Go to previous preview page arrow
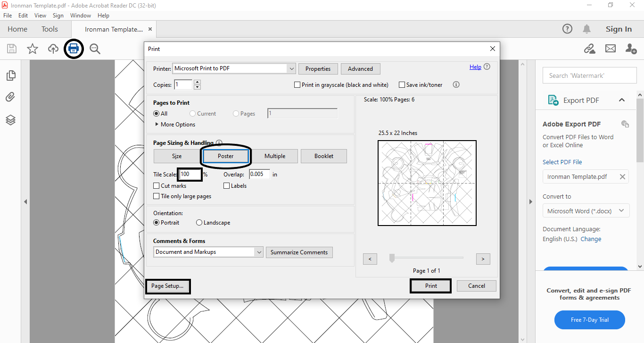 (370, 259)
